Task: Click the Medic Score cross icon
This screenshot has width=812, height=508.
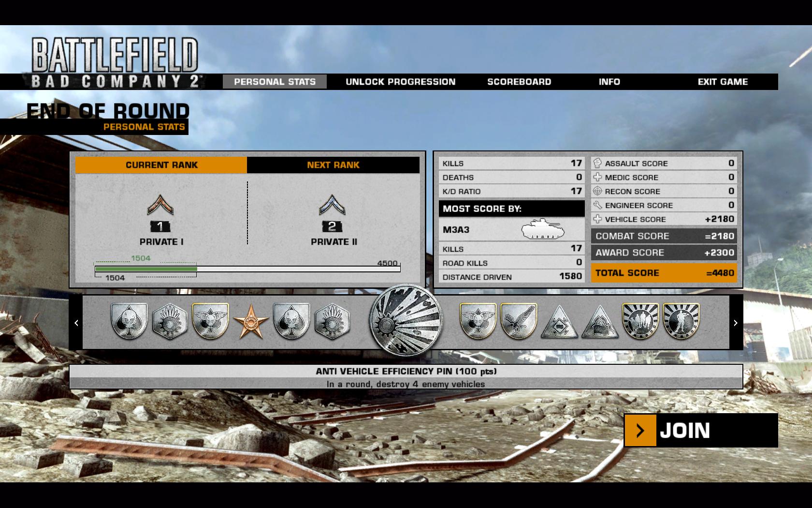Action: tap(597, 177)
